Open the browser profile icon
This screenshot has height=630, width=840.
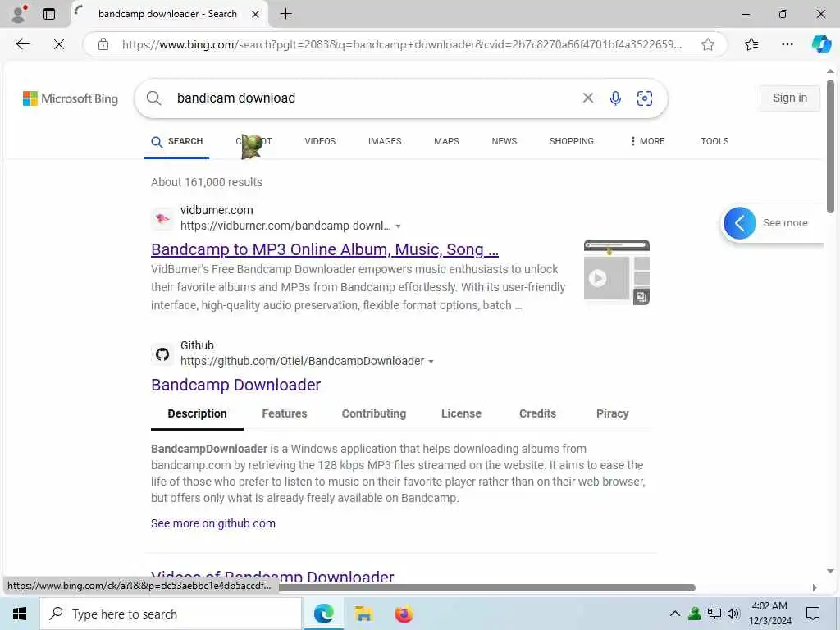pyautogui.click(x=19, y=14)
